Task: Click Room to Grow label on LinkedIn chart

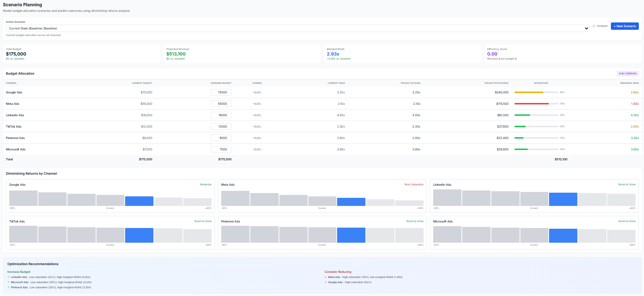Action: pos(627,185)
